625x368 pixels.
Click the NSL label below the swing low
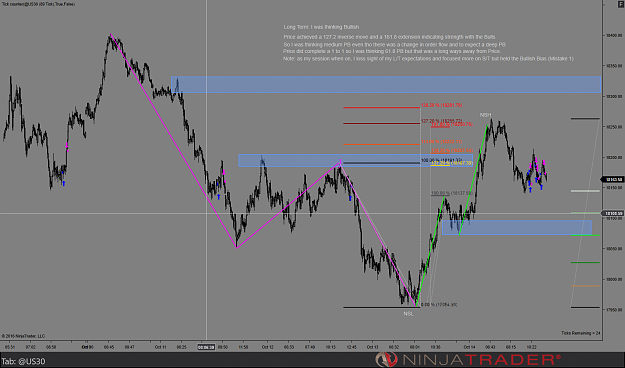pos(408,314)
